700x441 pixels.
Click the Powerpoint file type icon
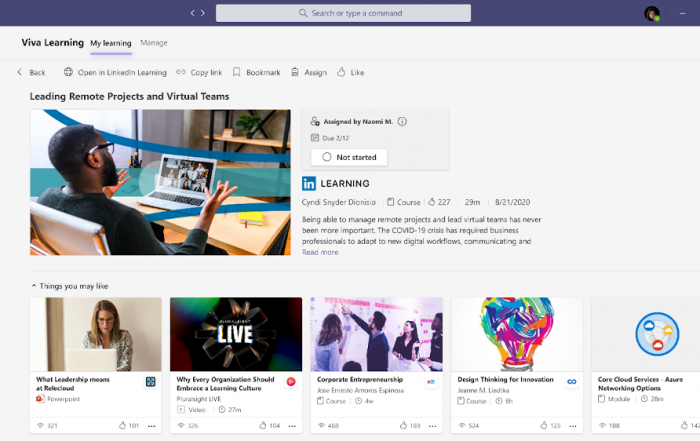pos(40,399)
